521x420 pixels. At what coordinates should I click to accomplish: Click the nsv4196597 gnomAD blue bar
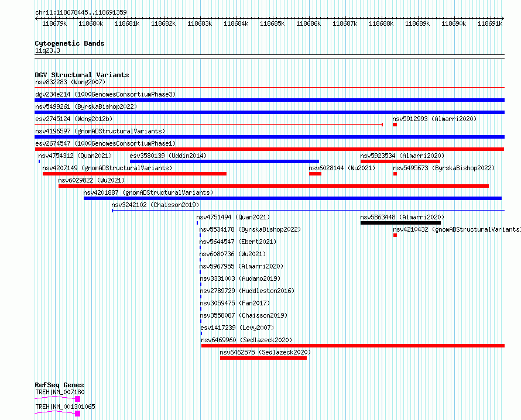[x=269, y=137]
